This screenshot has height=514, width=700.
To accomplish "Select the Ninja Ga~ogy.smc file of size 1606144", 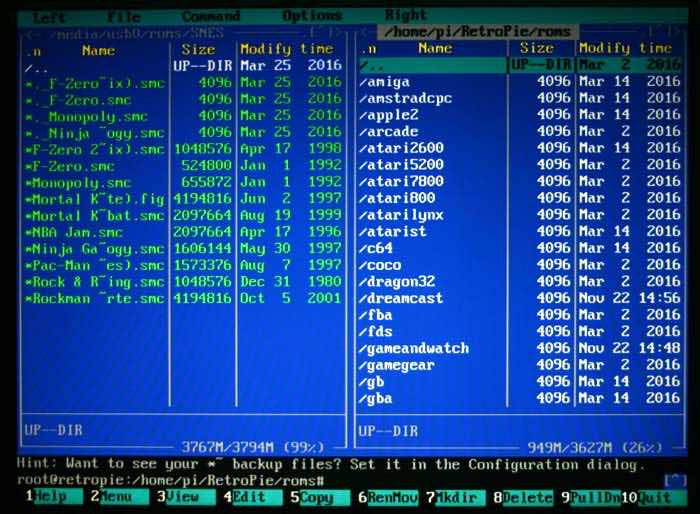I will [x=183, y=249].
